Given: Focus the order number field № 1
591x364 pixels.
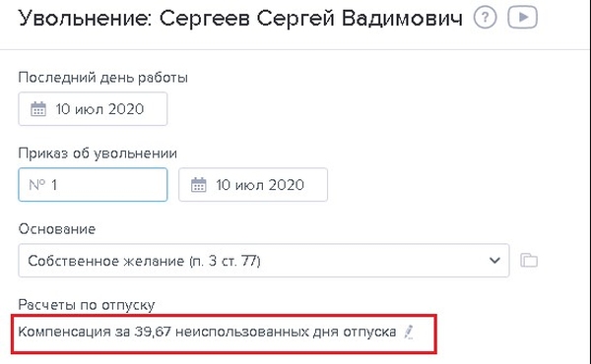Looking at the screenshot, I should (x=93, y=185).
